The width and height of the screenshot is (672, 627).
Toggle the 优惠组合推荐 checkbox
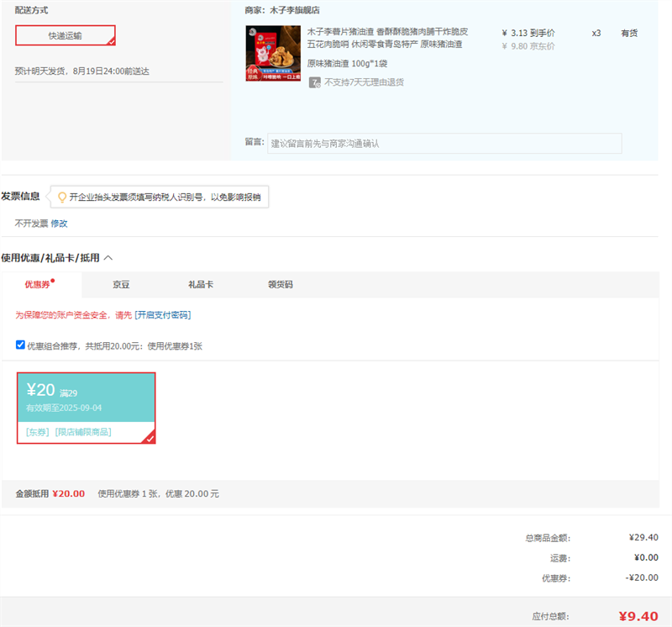21,345
